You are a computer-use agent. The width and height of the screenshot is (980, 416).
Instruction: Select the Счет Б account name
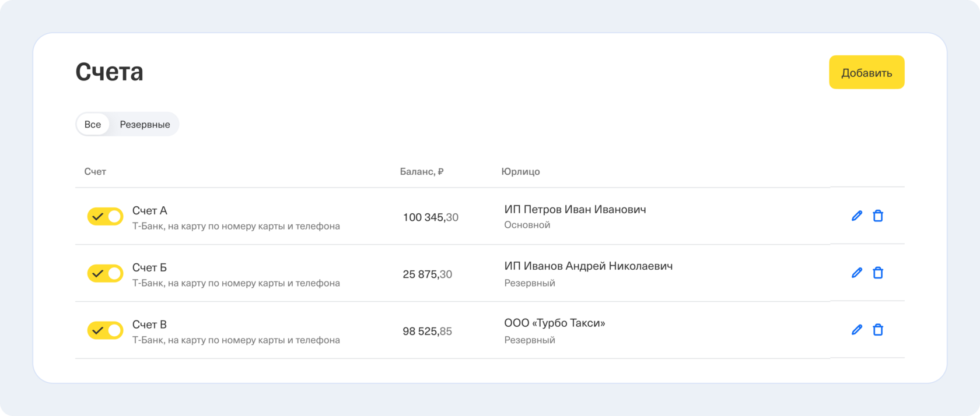tap(149, 267)
